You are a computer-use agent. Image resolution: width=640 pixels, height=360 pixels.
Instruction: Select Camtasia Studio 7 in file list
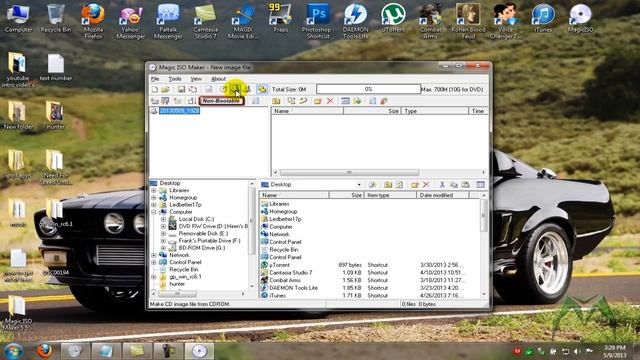coord(291,273)
